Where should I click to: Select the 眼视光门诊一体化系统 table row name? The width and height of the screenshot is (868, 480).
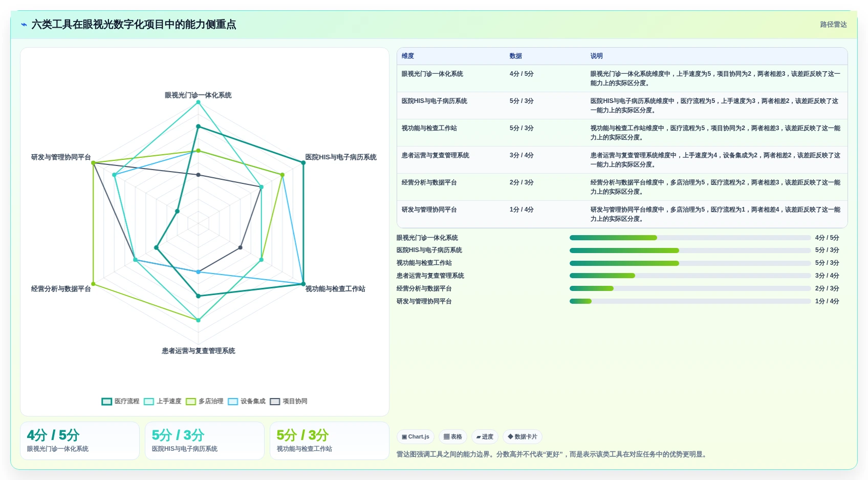432,74
